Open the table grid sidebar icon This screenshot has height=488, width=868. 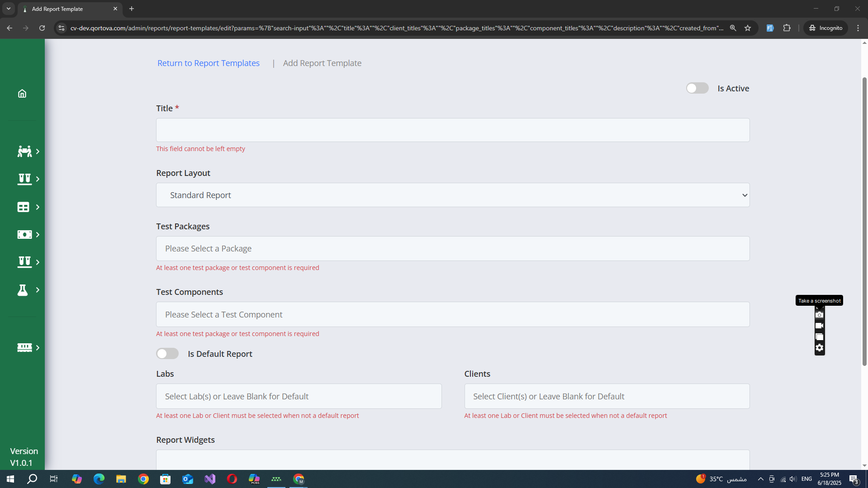(x=23, y=207)
